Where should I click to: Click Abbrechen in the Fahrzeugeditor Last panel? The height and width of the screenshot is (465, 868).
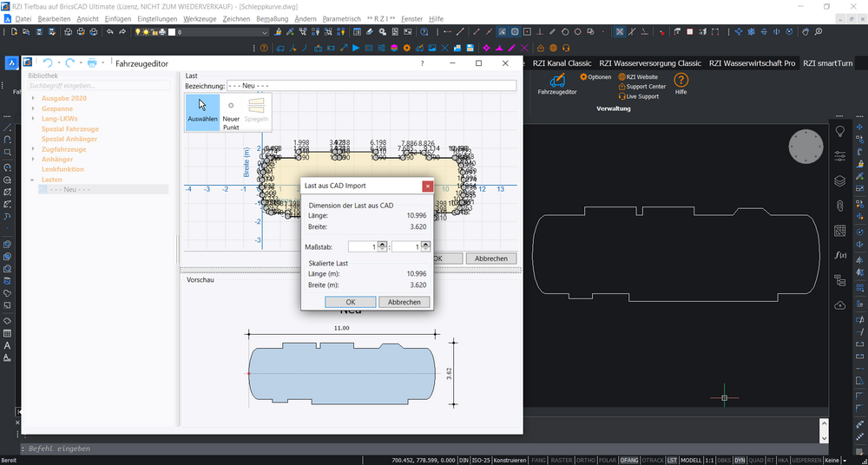click(x=491, y=259)
